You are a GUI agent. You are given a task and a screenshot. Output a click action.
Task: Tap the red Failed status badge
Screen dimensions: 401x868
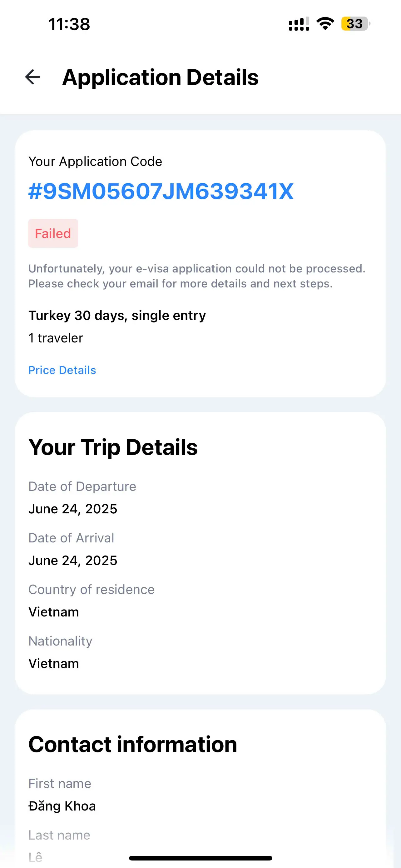(53, 233)
